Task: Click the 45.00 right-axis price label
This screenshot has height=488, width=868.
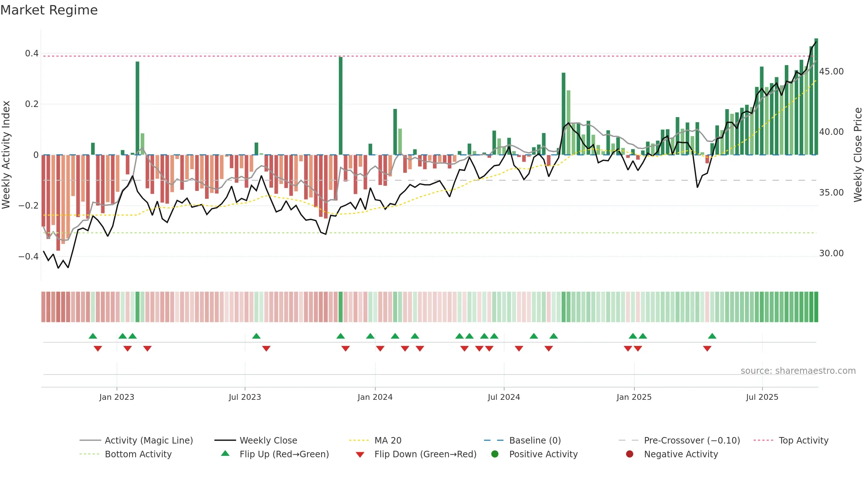Action: click(x=831, y=71)
